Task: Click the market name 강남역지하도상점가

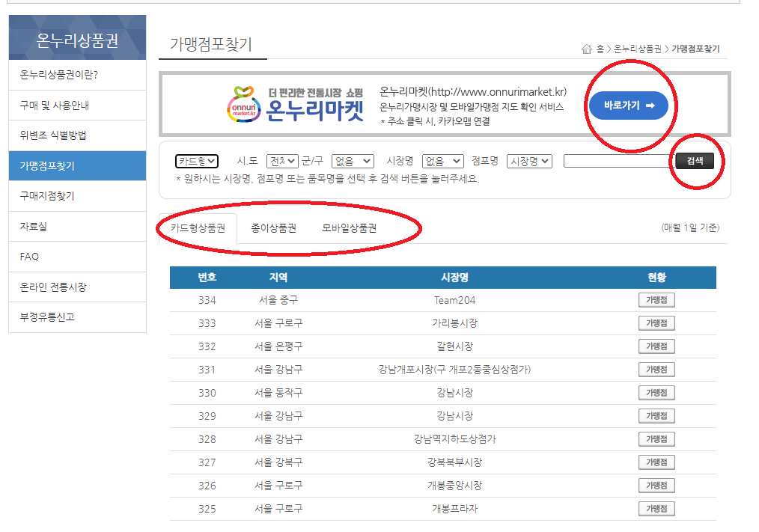Action: pos(454,439)
